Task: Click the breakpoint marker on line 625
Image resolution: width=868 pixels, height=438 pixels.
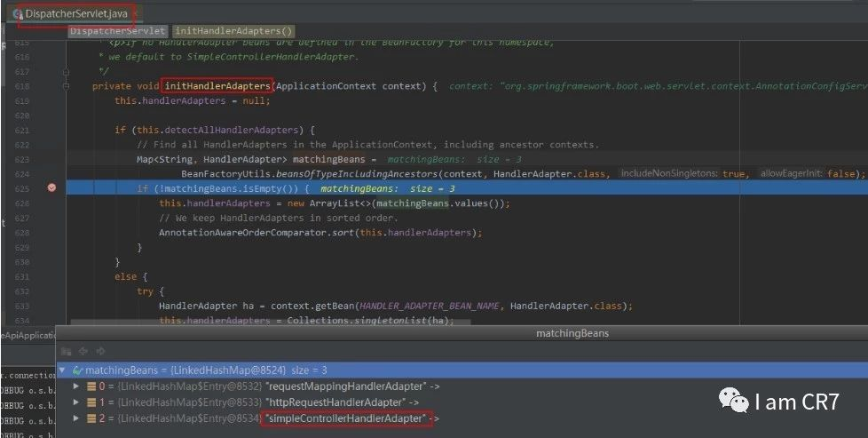Action: point(51,188)
